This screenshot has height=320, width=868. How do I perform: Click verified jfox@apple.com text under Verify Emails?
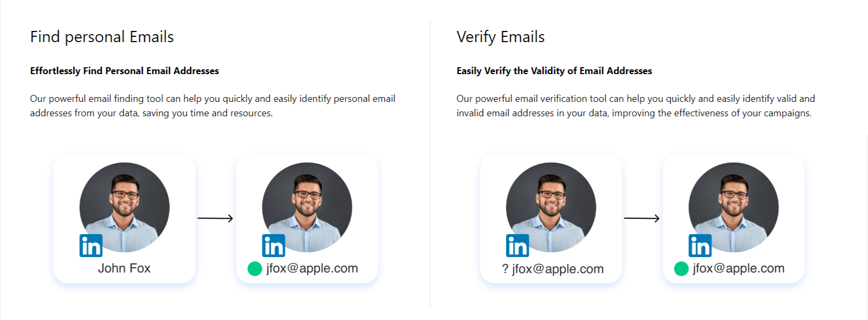738,268
